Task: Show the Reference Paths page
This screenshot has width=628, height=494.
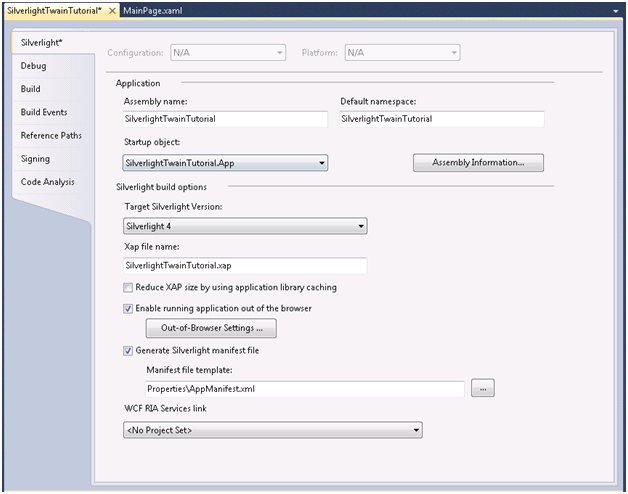Action: tap(53, 135)
